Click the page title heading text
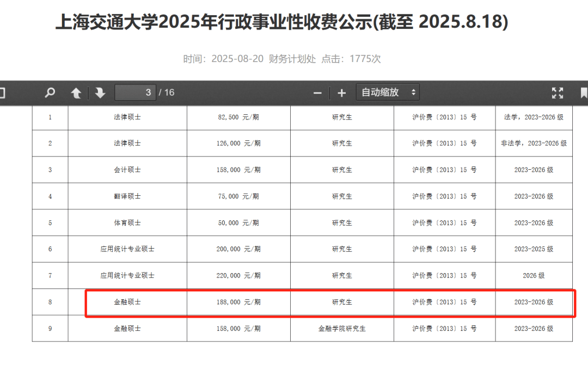The height and width of the screenshot is (371, 588). [281, 22]
